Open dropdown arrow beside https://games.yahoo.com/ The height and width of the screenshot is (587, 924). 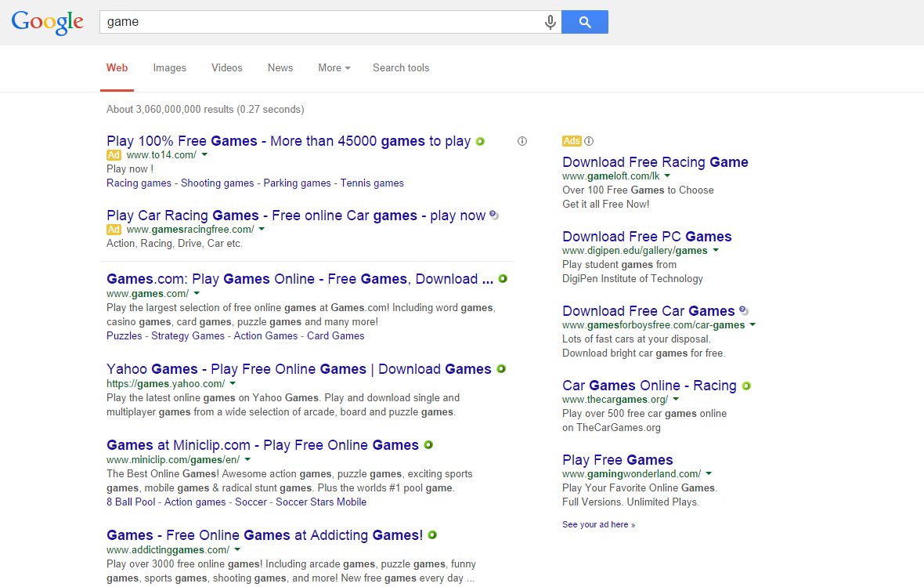click(233, 383)
